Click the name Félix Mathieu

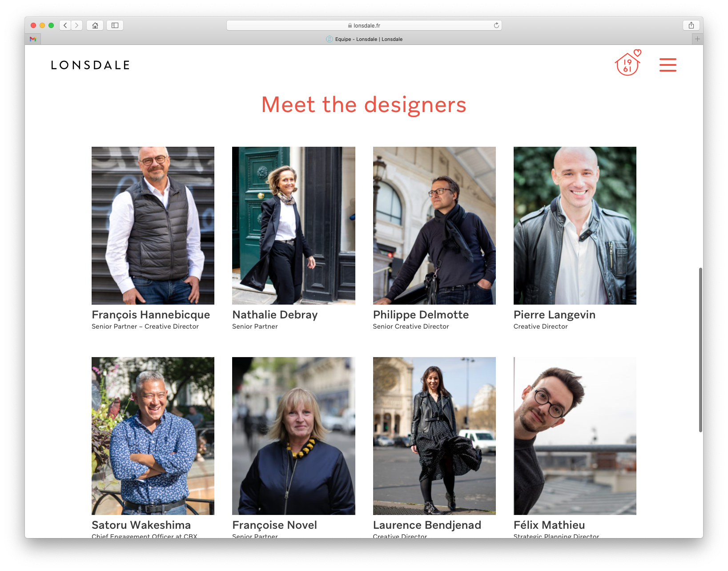coord(549,525)
